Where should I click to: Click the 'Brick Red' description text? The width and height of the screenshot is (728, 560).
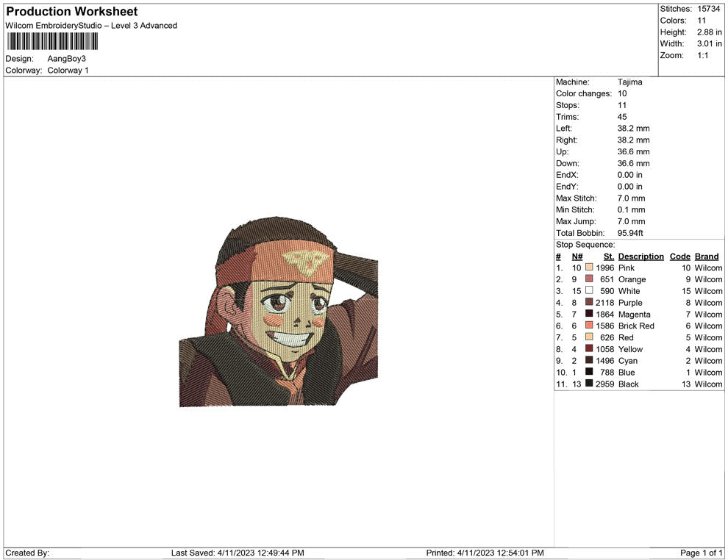pyautogui.click(x=636, y=326)
